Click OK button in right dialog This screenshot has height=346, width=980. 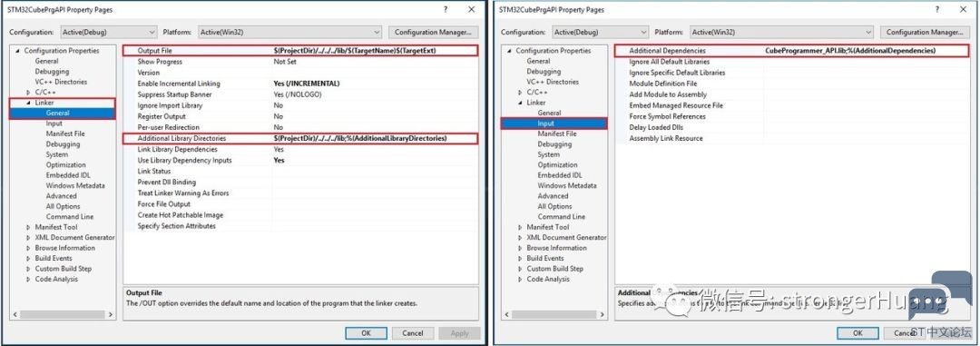(x=858, y=333)
